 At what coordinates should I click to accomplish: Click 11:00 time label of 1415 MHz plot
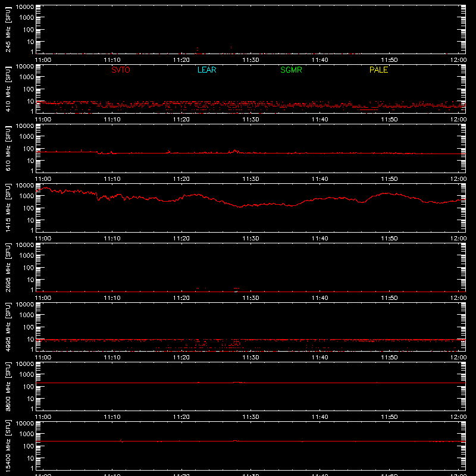(43, 239)
